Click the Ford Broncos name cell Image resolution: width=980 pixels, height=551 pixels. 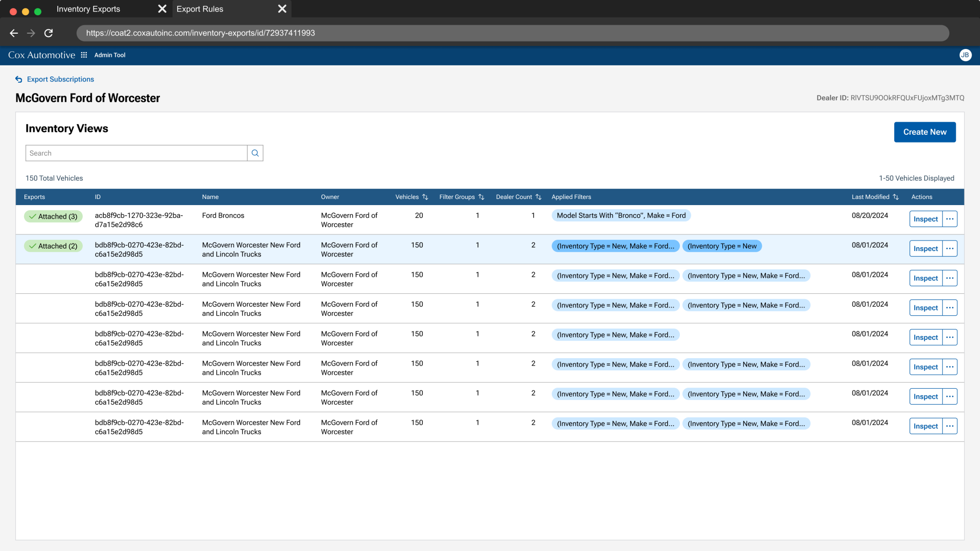coord(223,215)
